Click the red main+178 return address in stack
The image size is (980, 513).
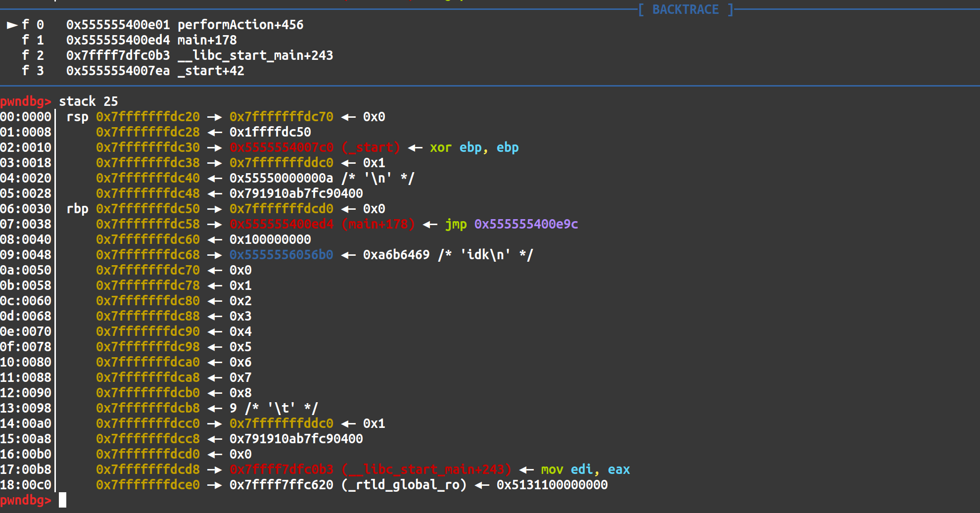[281, 224]
